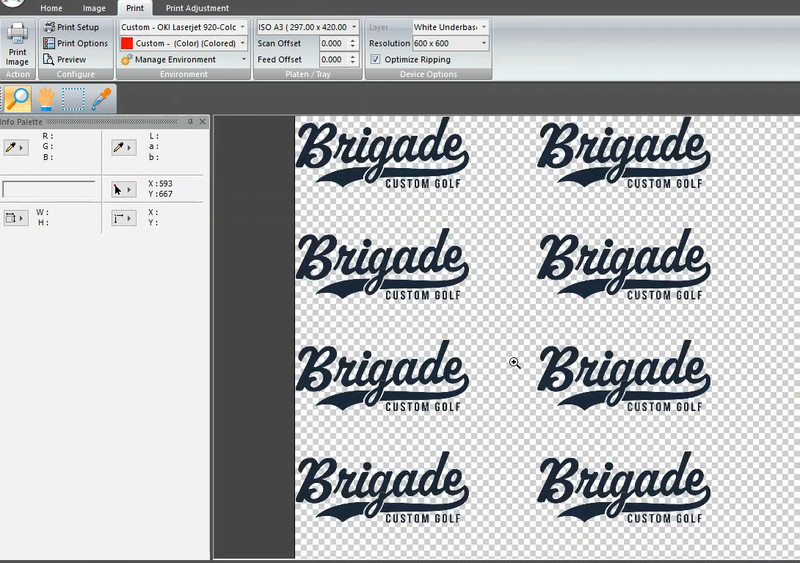Click the top-right Brigade Custom Golf logo
Viewport: 800px width, 563px height.
click(x=623, y=153)
